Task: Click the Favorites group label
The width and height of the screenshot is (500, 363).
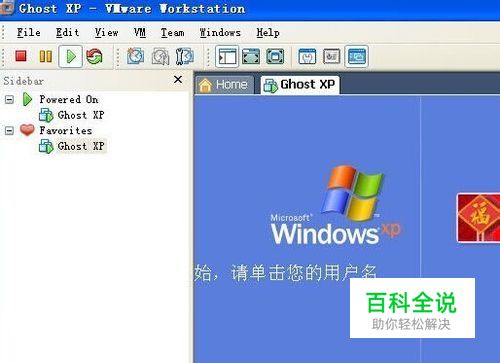Action: click(66, 130)
